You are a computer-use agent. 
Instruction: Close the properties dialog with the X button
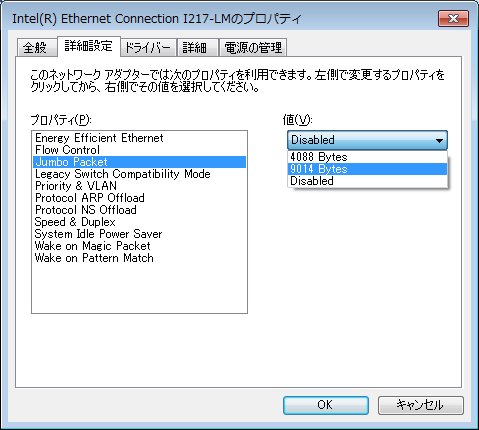pyautogui.click(x=453, y=18)
